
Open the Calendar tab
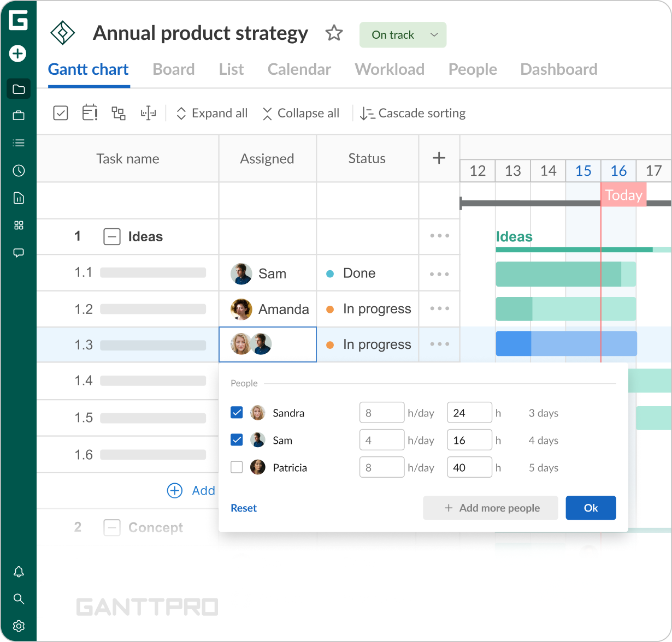tap(299, 69)
